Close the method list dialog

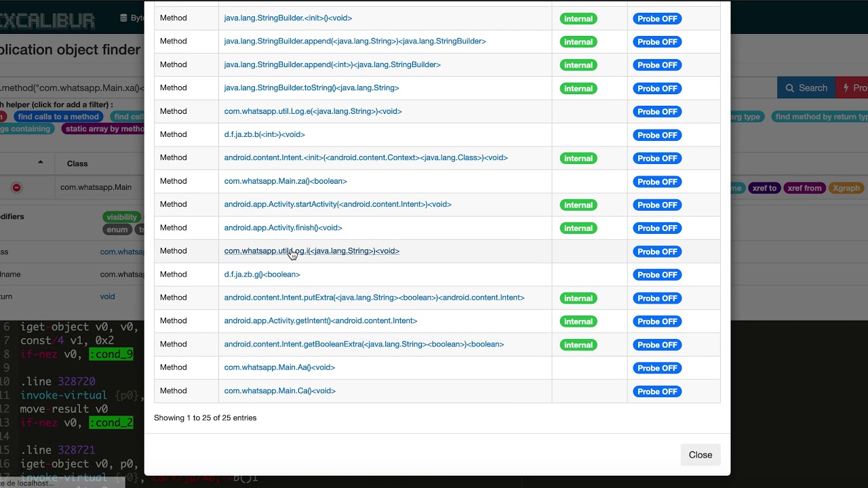tap(701, 455)
